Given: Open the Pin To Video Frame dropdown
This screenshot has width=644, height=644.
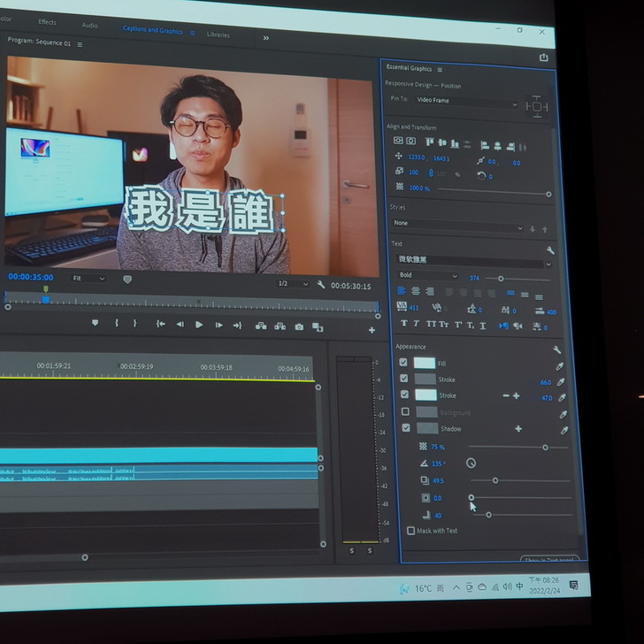Looking at the screenshot, I should coord(466,102).
